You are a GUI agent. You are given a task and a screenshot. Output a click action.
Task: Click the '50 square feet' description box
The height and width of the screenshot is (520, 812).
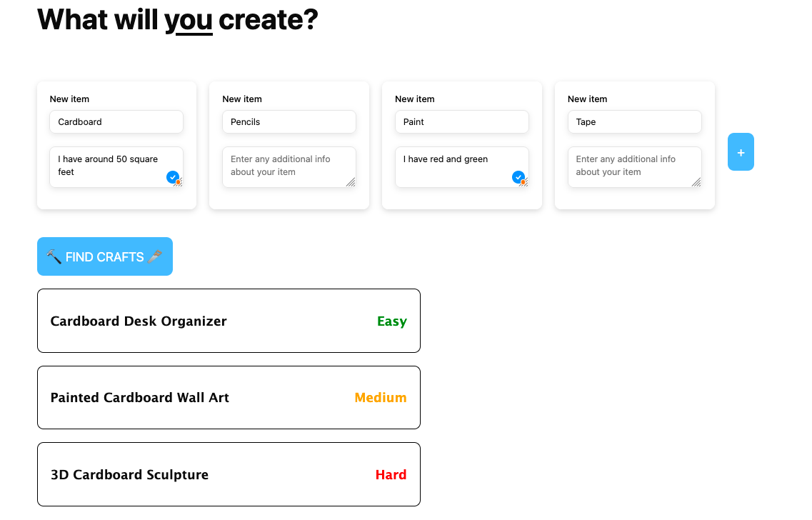tap(116, 166)
